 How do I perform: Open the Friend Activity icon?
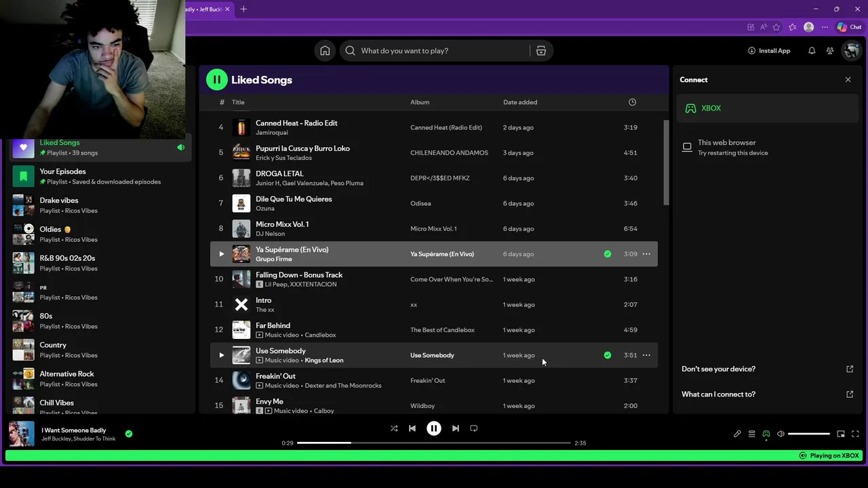[x=830, y=51]
